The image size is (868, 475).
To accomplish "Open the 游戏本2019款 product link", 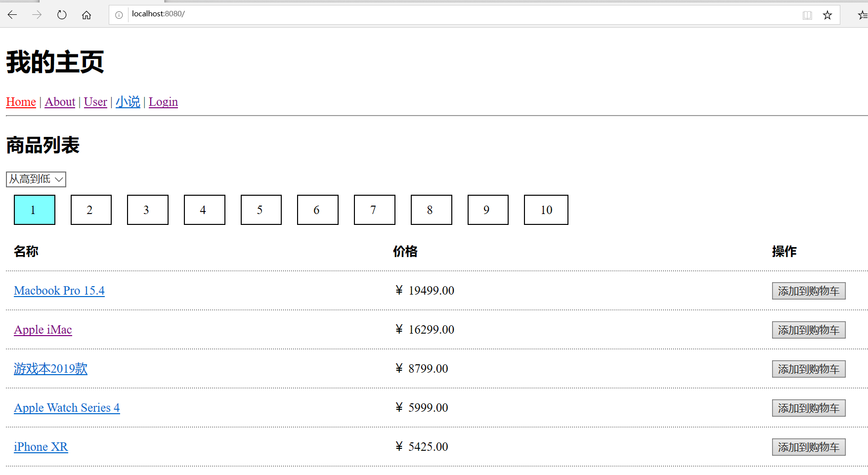I will click(x=50, y=369).
